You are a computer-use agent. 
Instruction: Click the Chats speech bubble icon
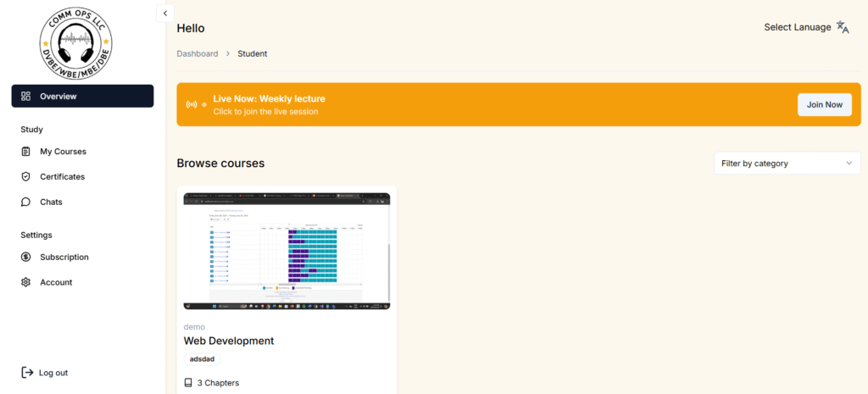click(25, 203)
